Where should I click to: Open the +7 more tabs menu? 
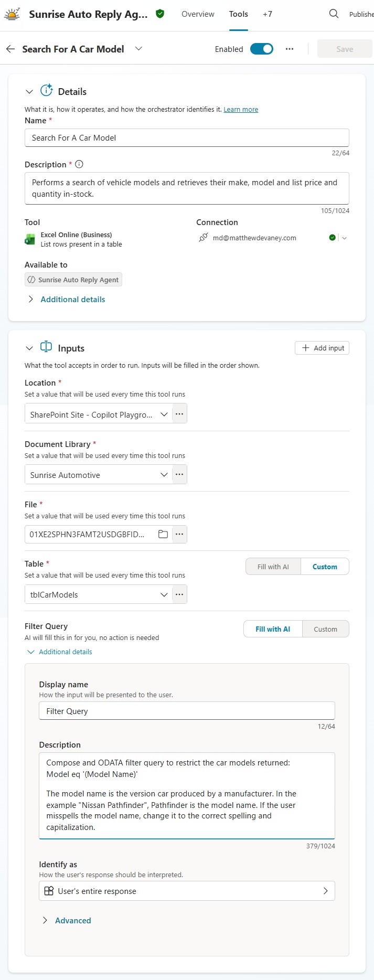point(268,14)
